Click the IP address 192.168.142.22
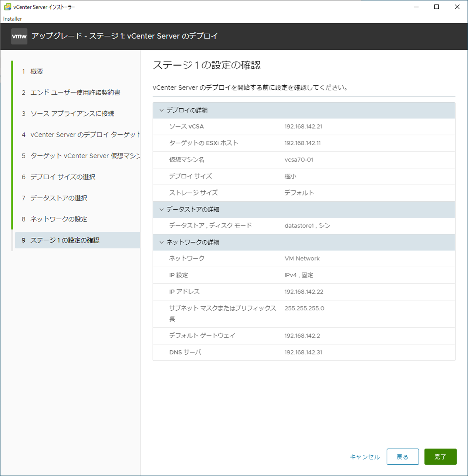The width and height of the screenshot is (468, 476). coord(304,292)
